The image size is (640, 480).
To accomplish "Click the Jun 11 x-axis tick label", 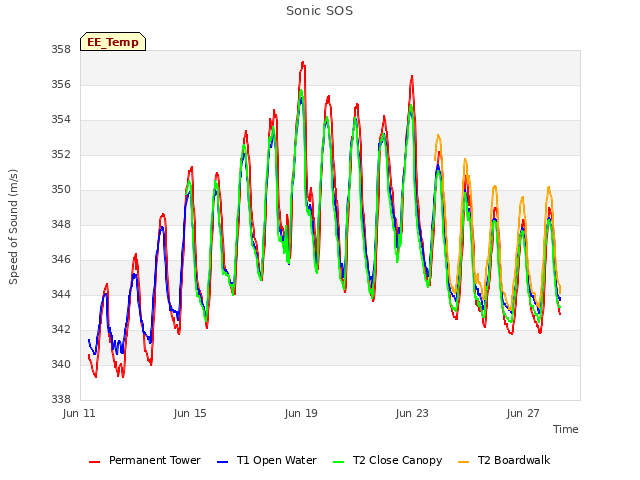I will tap(79, 413).
